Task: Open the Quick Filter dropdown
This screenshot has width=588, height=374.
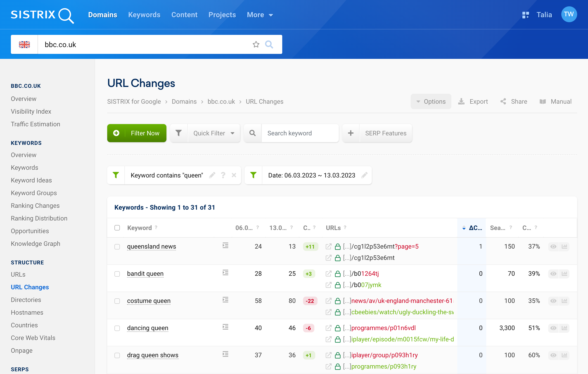Action: [x=214, y=133]
